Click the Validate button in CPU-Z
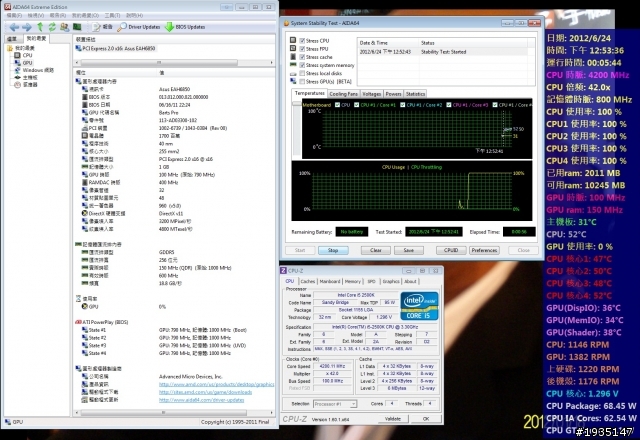The image size is (640, 440). pos(392,419)
